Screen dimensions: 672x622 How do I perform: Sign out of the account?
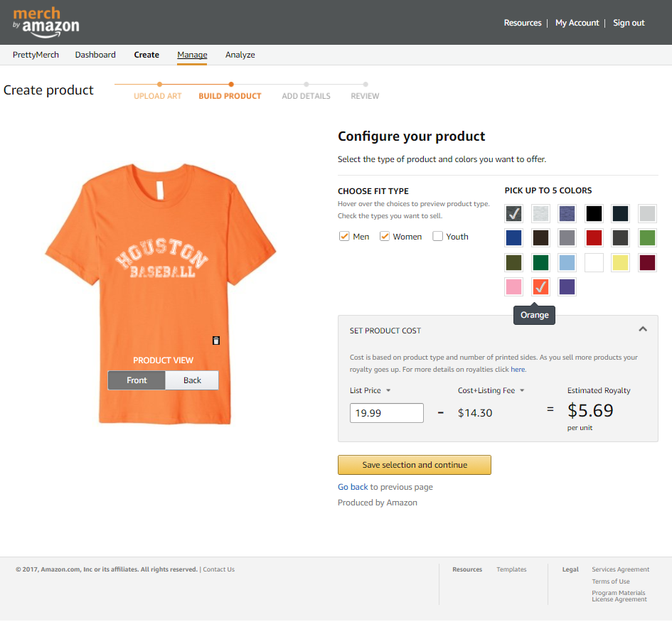(629, 22)
